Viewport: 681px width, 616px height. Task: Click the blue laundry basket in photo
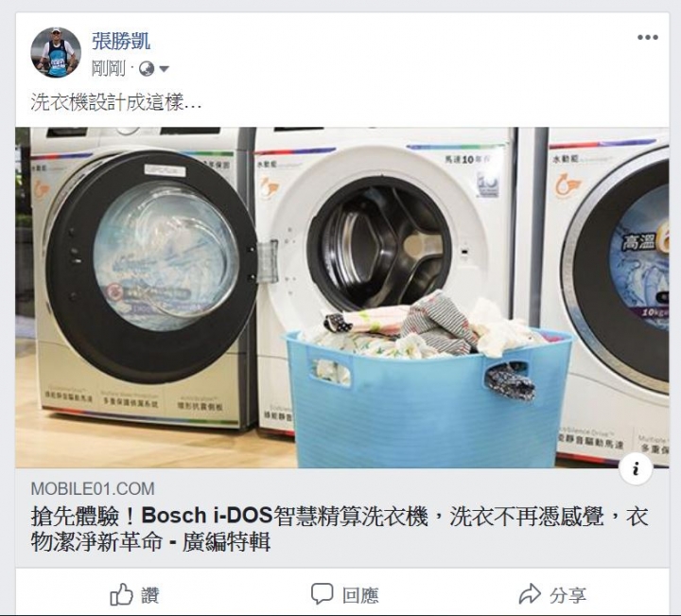[x=428, y=397]
